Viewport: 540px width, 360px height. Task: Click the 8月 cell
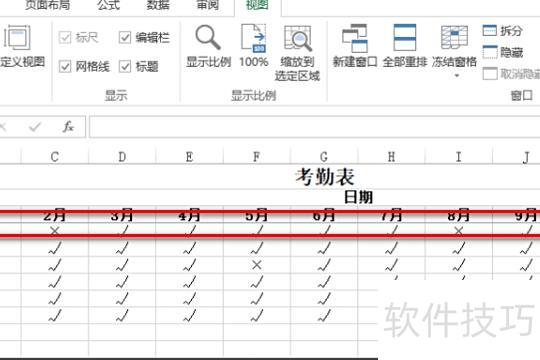point(458,215)
